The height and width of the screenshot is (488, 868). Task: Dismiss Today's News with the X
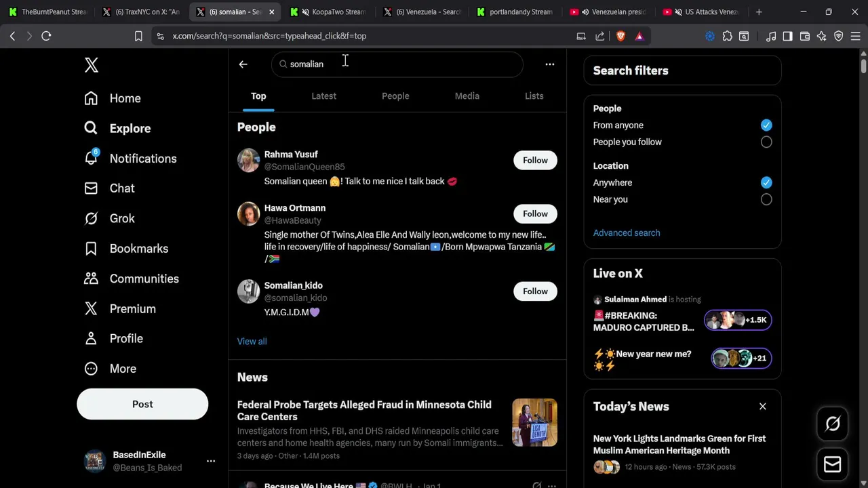762,407
